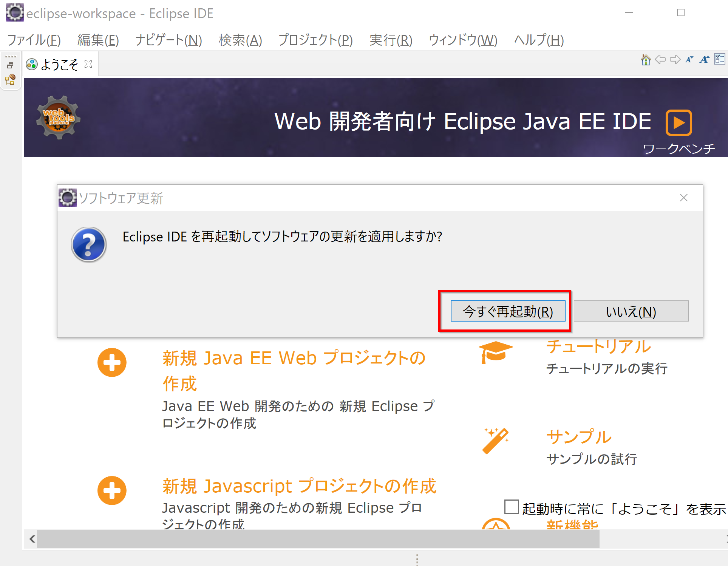Open the Java EE hierarchy icon in left trim
This screenshot has height=566, width=728.
10,80
